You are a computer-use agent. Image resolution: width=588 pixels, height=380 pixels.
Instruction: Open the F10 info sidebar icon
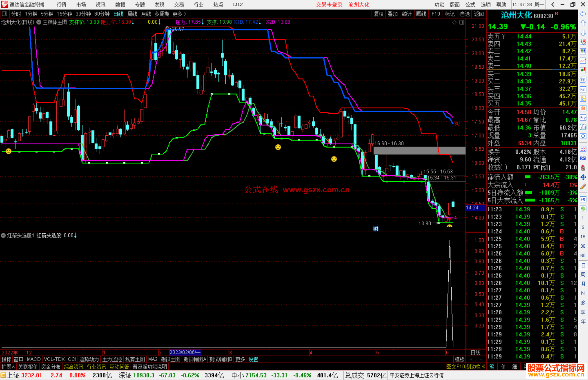583,89
